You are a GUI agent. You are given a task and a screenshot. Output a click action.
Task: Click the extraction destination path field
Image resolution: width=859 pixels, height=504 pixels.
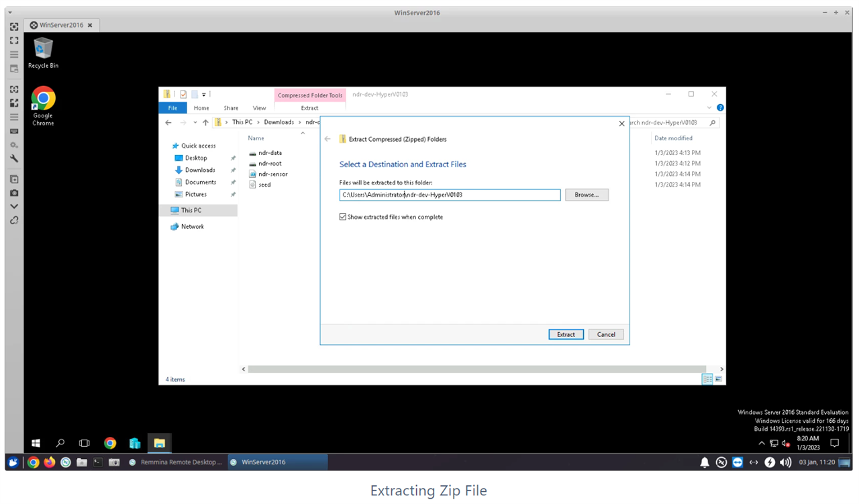[x=450, y=195]
